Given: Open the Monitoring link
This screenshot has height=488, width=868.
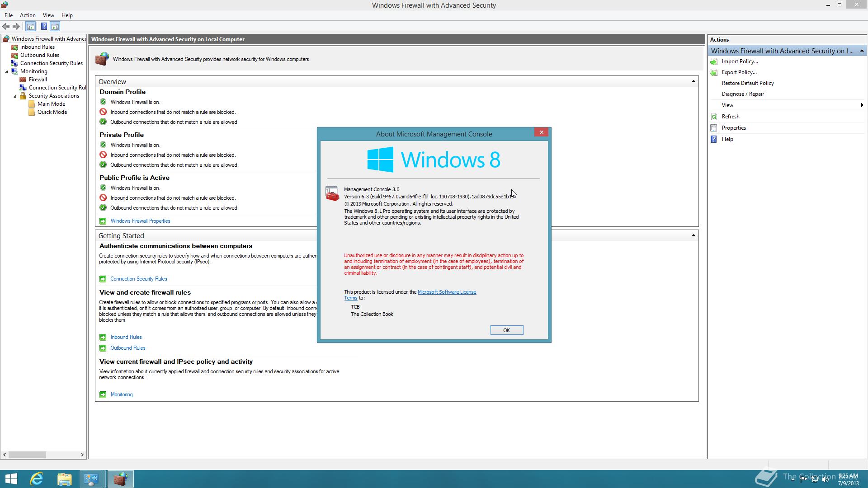Looking at the screenshot, I should click(122, 394).
